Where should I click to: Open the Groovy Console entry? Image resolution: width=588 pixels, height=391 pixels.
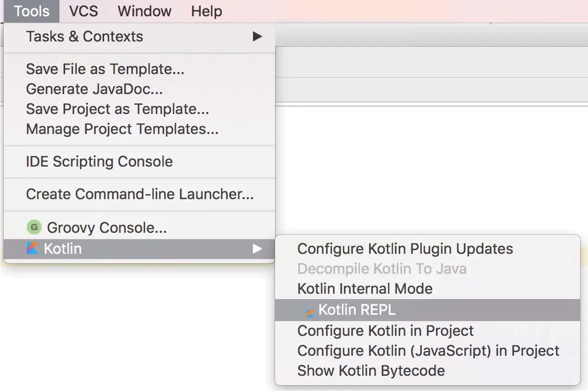coord(139,228)
